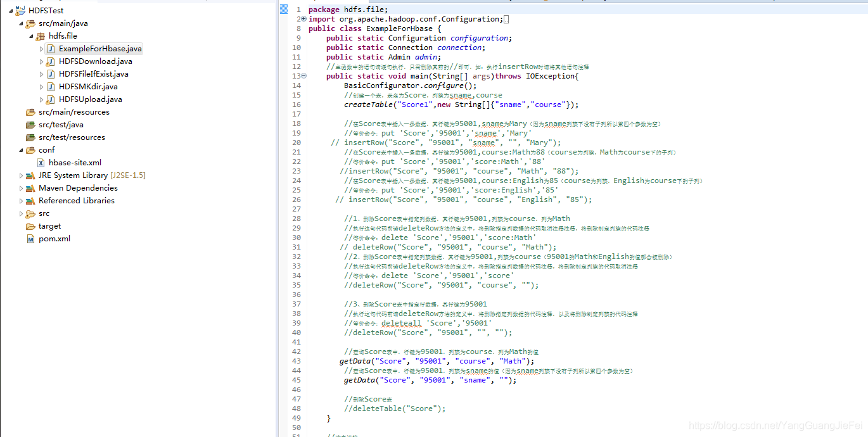Screen dimensions: 868x437
Task: Fold the main method at line 13
Action: [303, 76]
